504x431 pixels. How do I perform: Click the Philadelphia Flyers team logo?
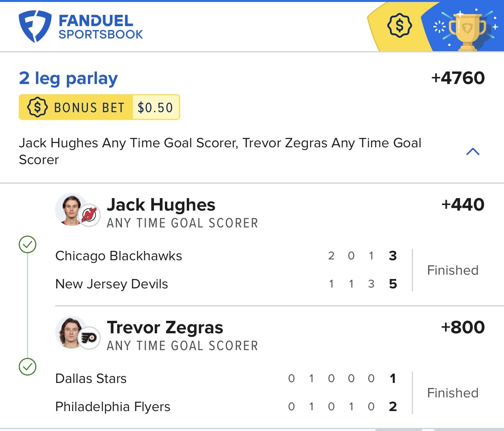tap(89, 338)
